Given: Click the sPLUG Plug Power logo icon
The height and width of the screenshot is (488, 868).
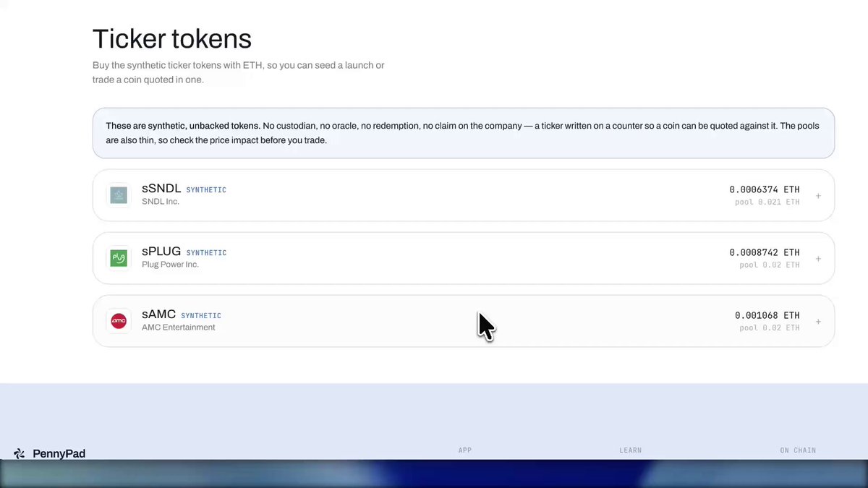Looking at the screenshot, I should tap(119, 258).
